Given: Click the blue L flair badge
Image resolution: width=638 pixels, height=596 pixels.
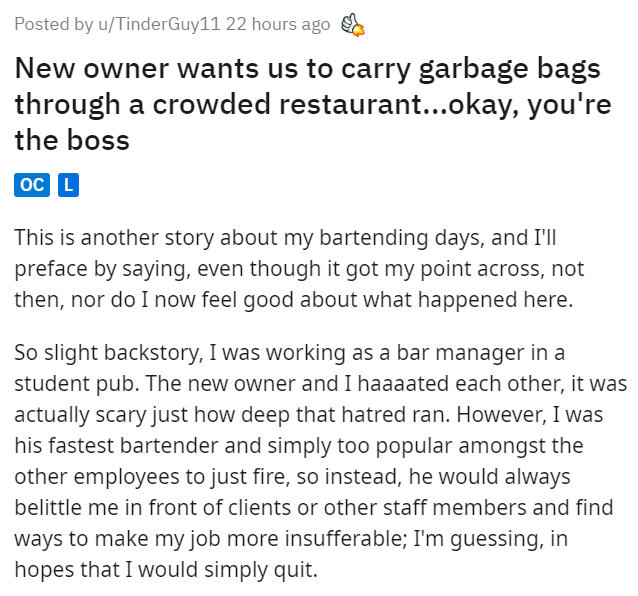Looking at the screenshot, I should (x=68, y=185).
